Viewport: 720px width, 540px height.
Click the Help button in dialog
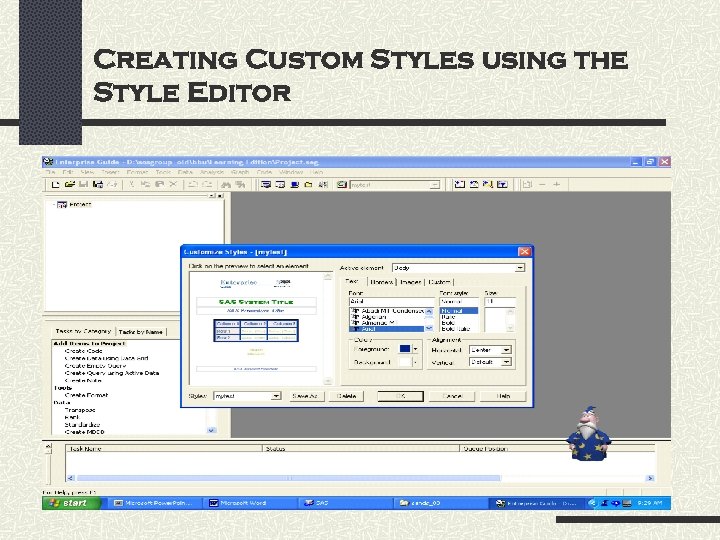(x=503, y=396)
